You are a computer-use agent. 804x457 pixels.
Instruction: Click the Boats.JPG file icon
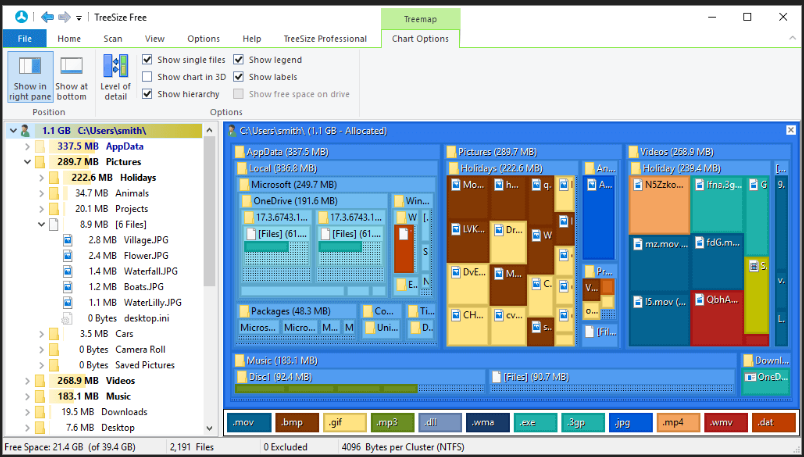point(68,287)
